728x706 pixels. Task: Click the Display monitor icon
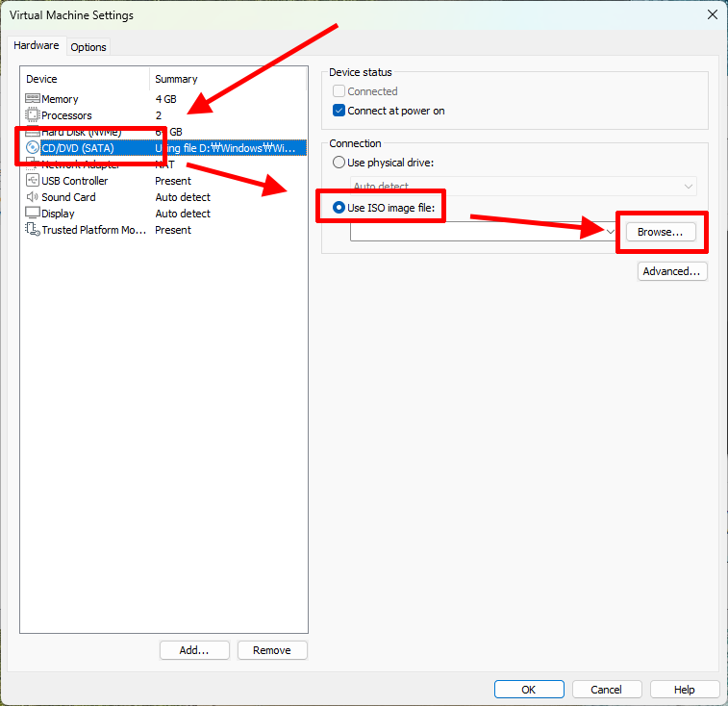coord(33,213)
